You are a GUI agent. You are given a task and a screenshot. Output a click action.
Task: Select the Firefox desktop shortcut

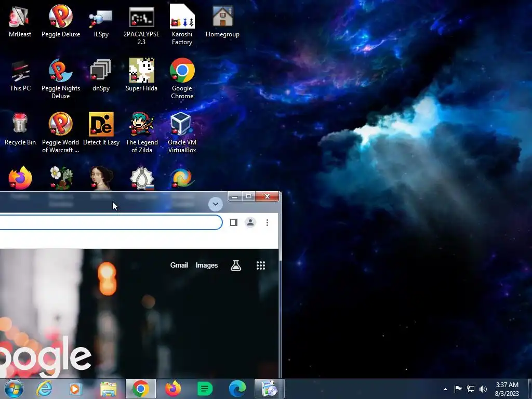click(x=20, y=178)
